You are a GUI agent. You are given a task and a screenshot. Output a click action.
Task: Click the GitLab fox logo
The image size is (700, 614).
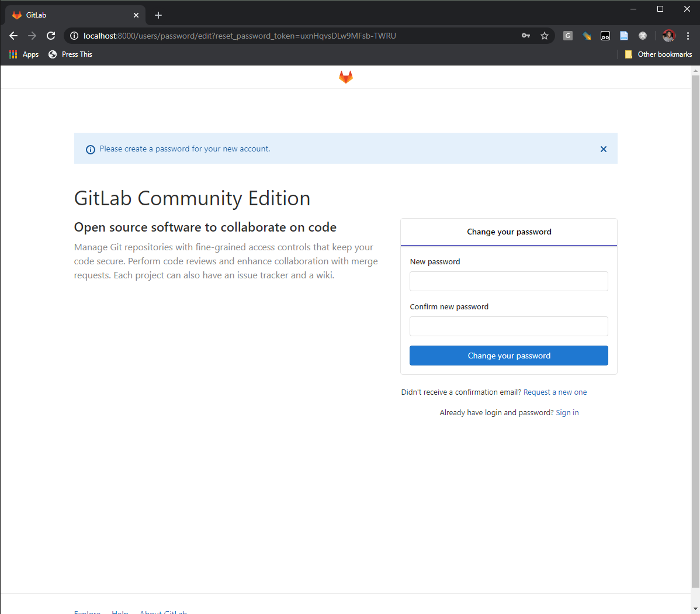[x=345, y=77]
